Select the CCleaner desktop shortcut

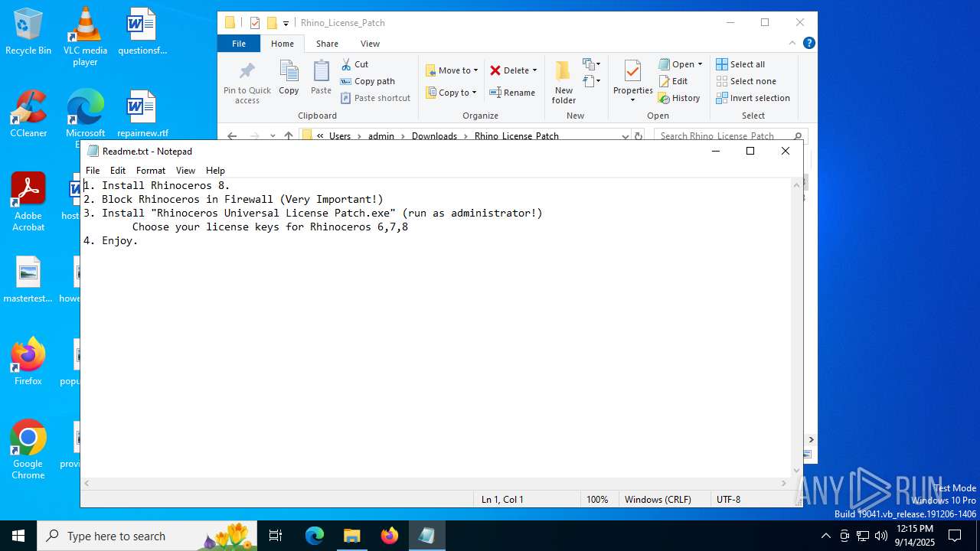[x=28, y=114]
